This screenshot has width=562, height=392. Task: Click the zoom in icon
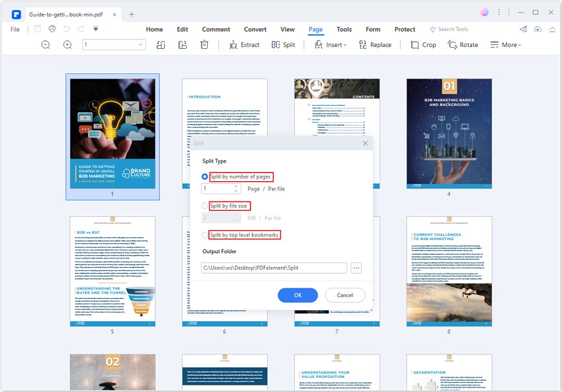(x=66, y=45)
